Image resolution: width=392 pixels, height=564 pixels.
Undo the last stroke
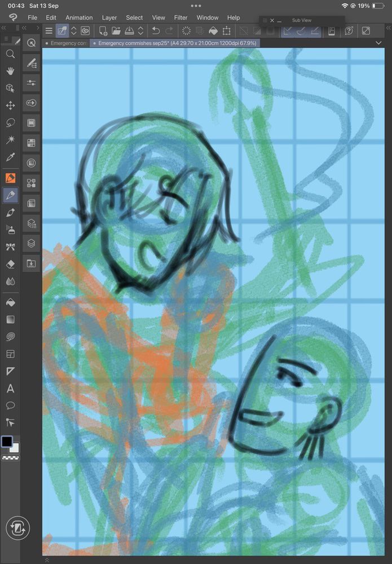click(156, 31)
